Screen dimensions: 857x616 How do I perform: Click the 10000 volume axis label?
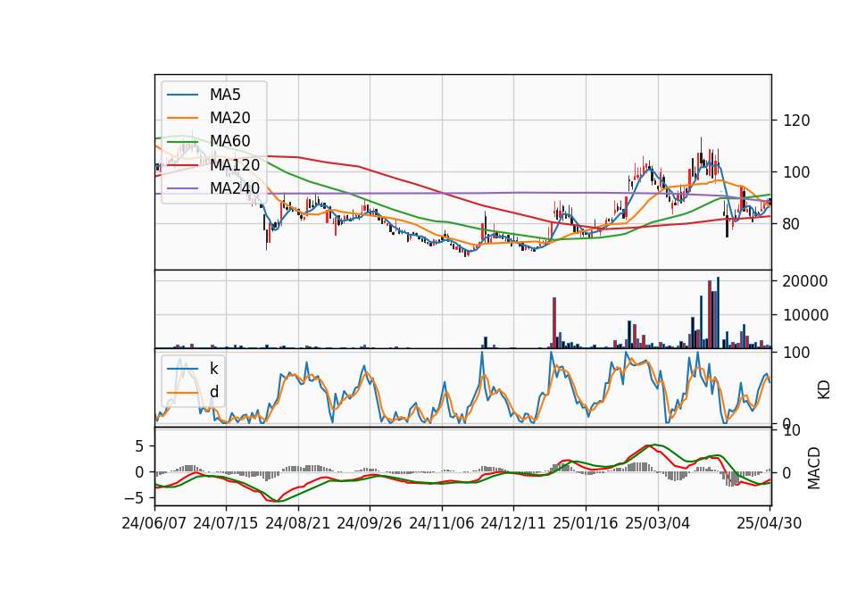click(805, 315)
